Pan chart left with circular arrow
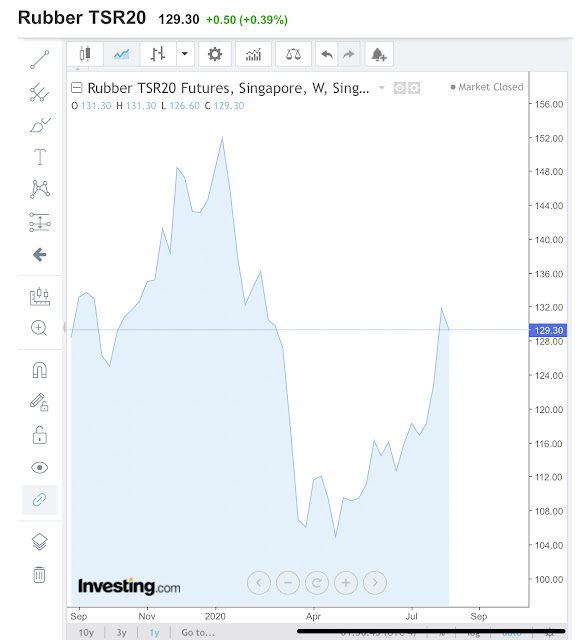Viewport: 587px width, 640px height. coord(259,583)
